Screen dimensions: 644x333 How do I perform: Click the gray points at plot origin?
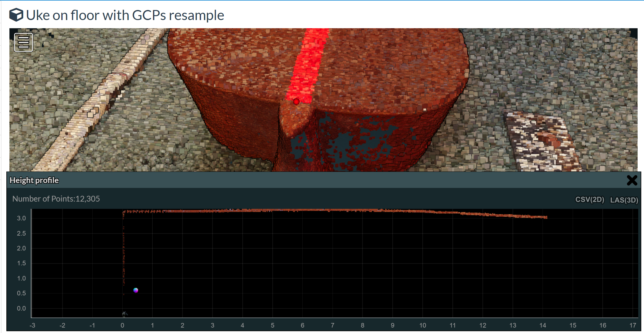pyautogui.click(x=124, y=314)
